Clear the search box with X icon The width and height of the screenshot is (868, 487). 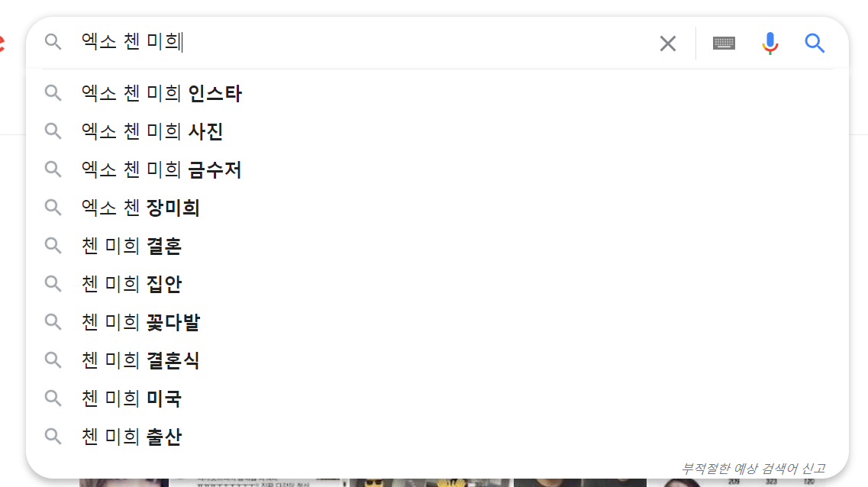(668, 44)
